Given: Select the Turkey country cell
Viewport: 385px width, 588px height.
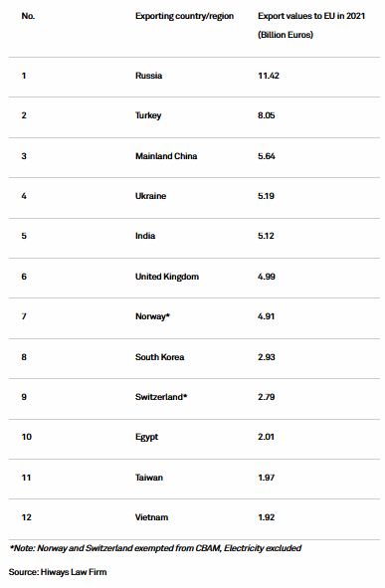Looking at the screenshot, I should tap(148, 115).
